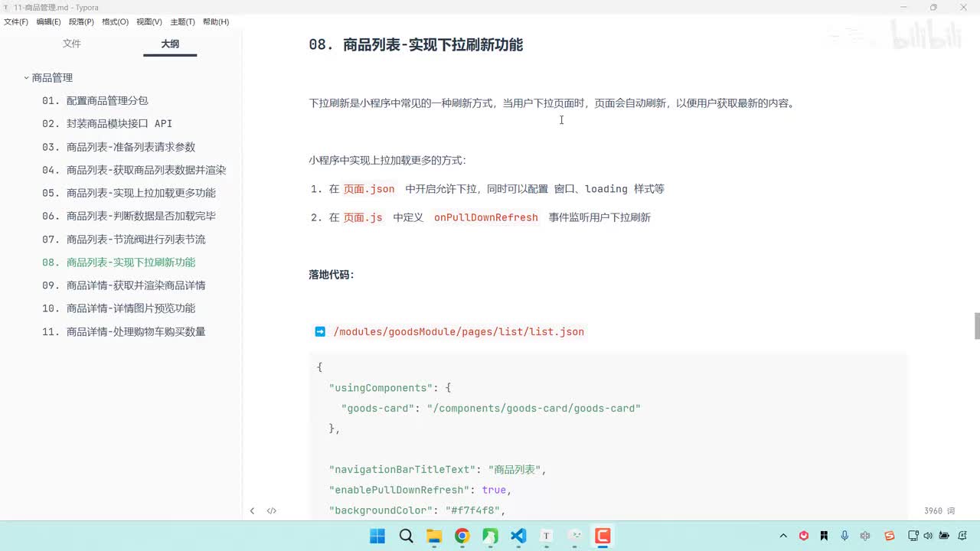Click the line 小程序中实现上拉加载更多的方式:
The height and width of the screenshot is (551, 980).
coord(387,161)
